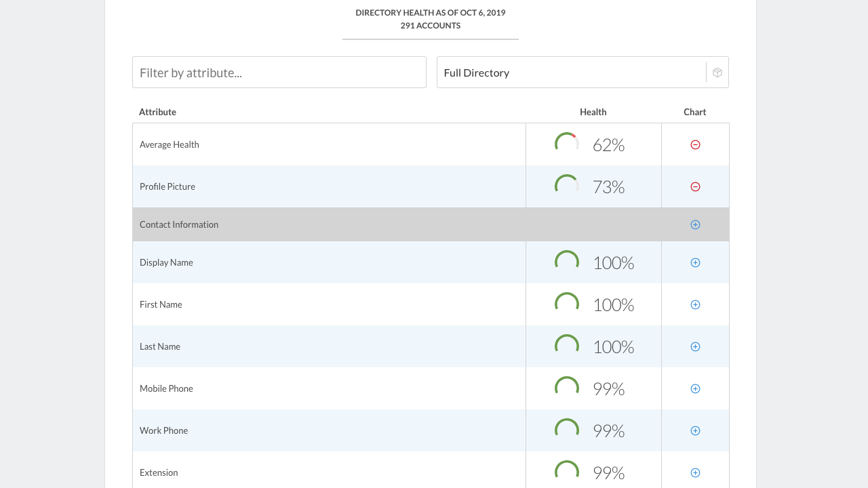Add First Name chart with plus icon
Screen dimensions: 868x488
click(695, 304)
